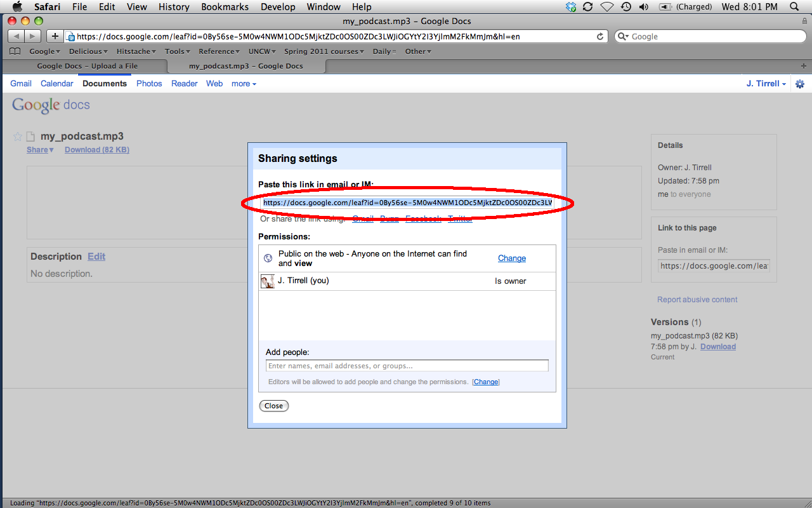
Task: Open the History menu
Action: (x=174, y=7)
